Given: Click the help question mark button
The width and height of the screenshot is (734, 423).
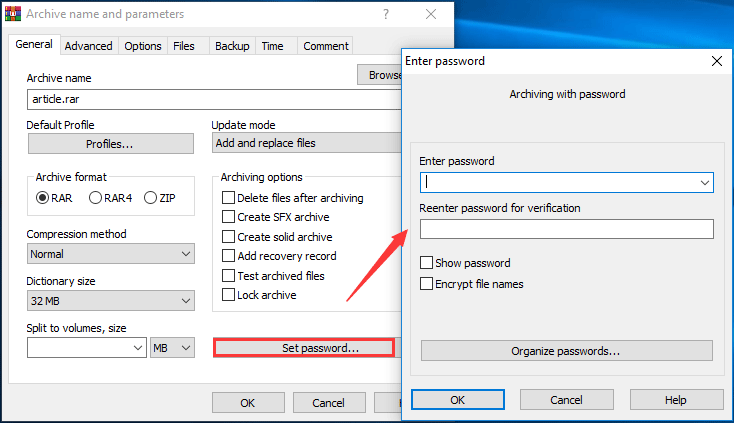Looking at the screenshot, I should (384, 15).
